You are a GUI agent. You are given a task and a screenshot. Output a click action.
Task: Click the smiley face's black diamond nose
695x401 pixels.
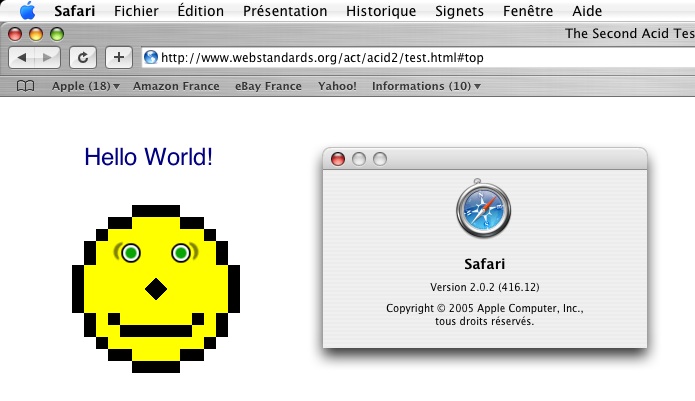(156, 289)
